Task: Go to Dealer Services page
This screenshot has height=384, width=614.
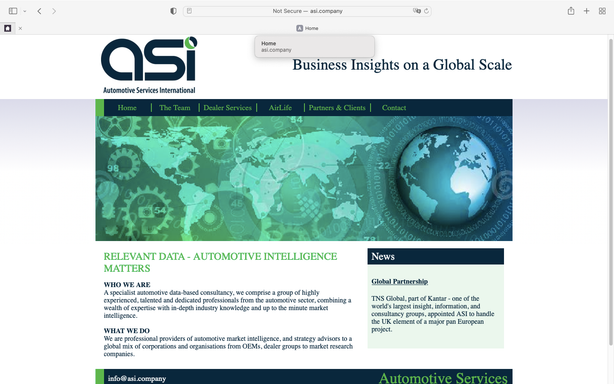Action: click(228, 108)
